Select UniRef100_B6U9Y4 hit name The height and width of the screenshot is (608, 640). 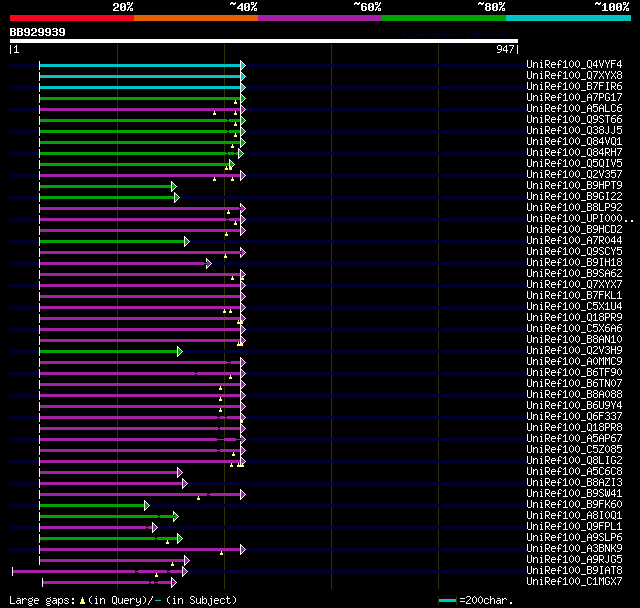pos(574,406)
